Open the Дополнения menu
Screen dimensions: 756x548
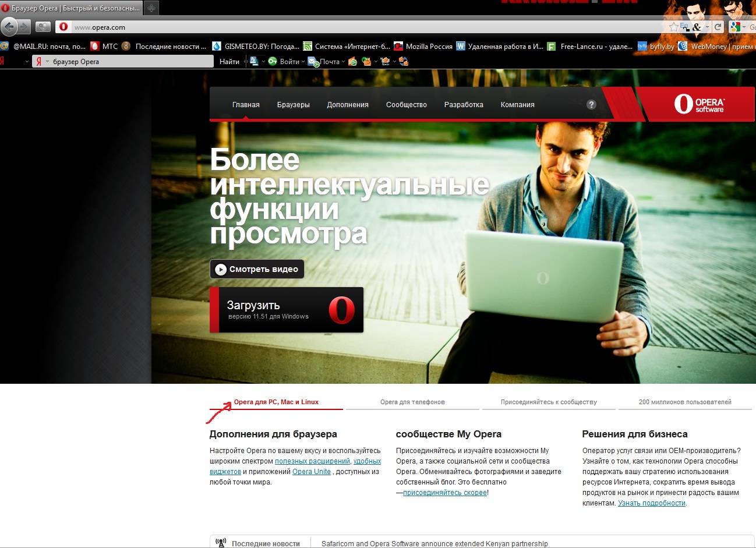[x=348, y=105]
